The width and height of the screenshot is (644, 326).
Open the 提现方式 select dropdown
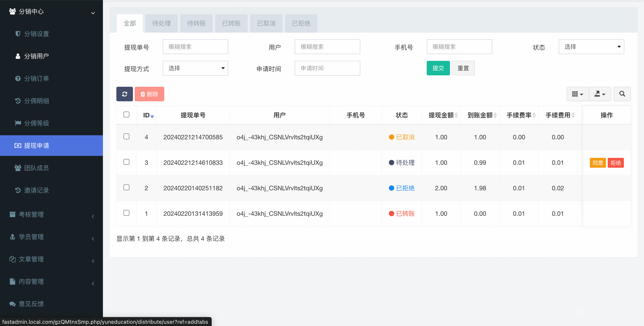pos(195,68)
